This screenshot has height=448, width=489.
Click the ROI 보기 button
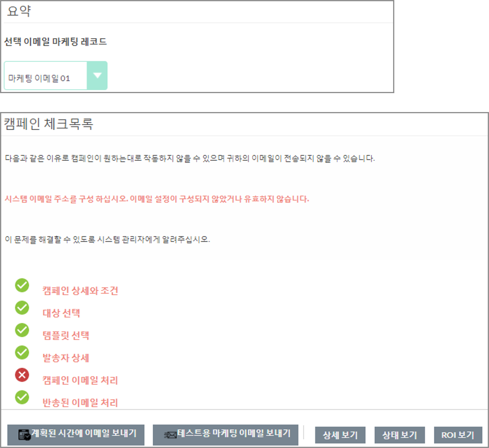click(458, 435)
